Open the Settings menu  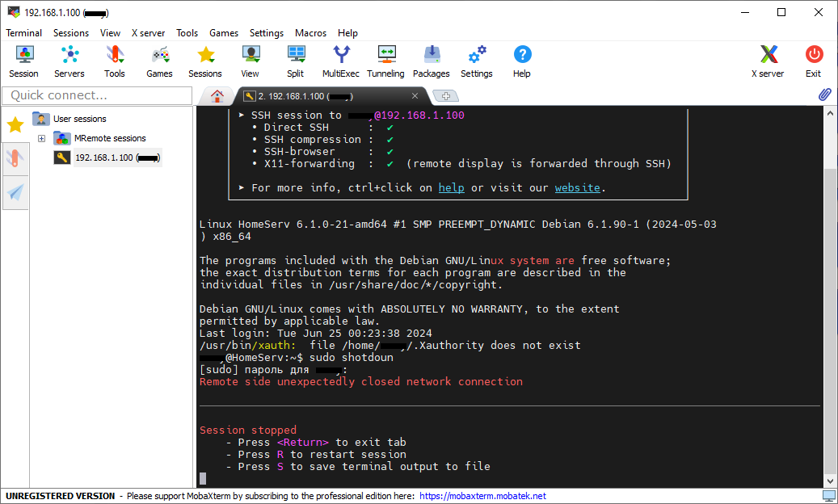267,33
